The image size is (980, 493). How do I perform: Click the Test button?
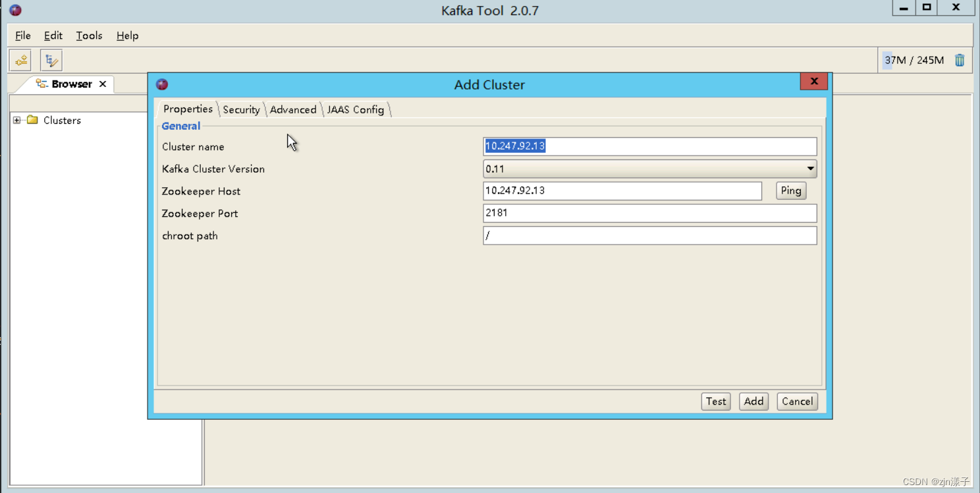pyautogui.click(x=716, y=401)
